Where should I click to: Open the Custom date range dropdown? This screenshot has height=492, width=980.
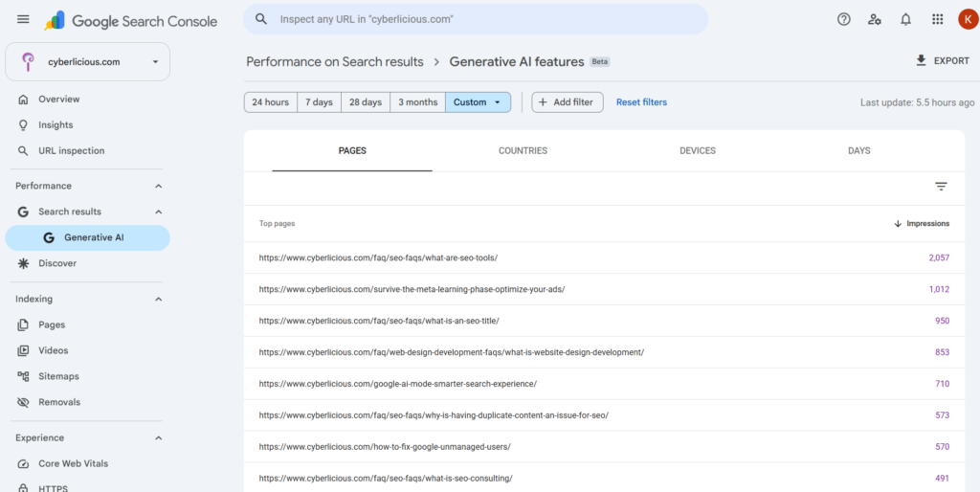(x=479, y=101)
